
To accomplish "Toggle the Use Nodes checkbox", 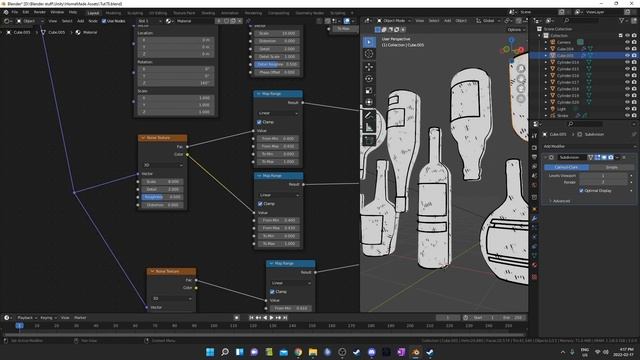I will pyautogui.click(x=104, y=21).
